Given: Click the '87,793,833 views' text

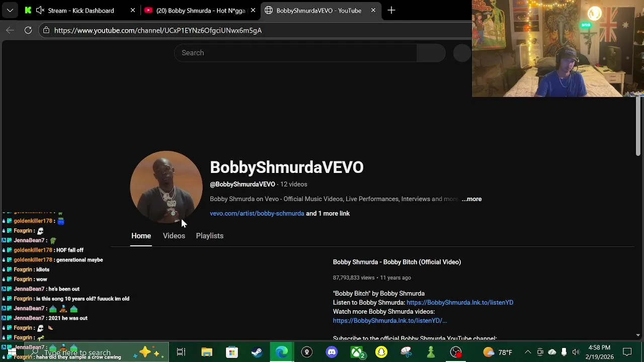Looking at the screenshot, I should point(354,278).
